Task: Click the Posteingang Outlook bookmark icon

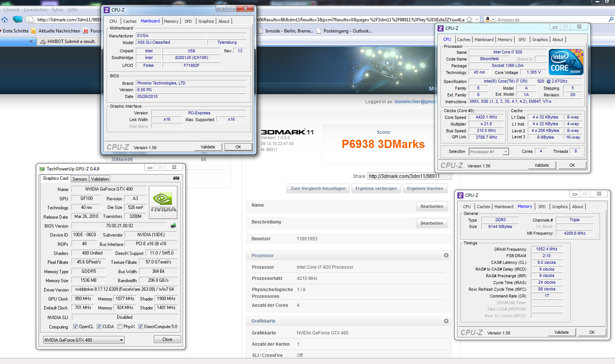Action: point(319,31)
